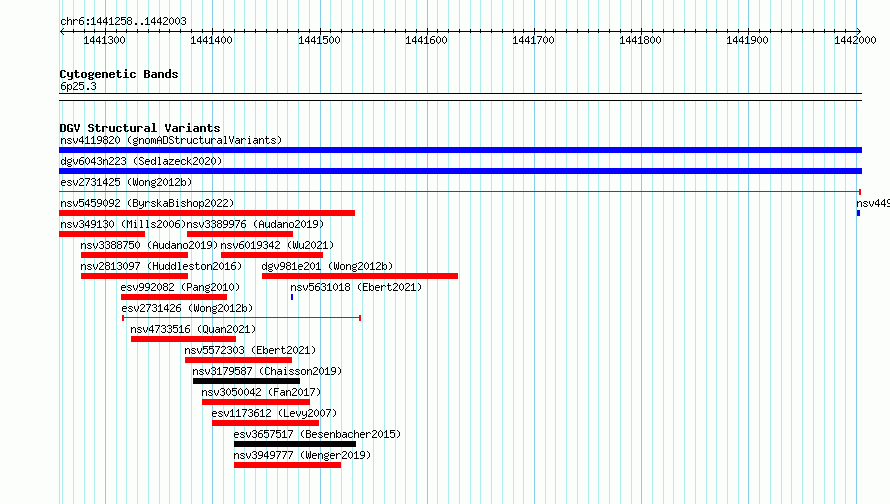Open the dgv6043n223 (Sedlazeck2020) label
The image size is (890, 504).
(141, 161)
